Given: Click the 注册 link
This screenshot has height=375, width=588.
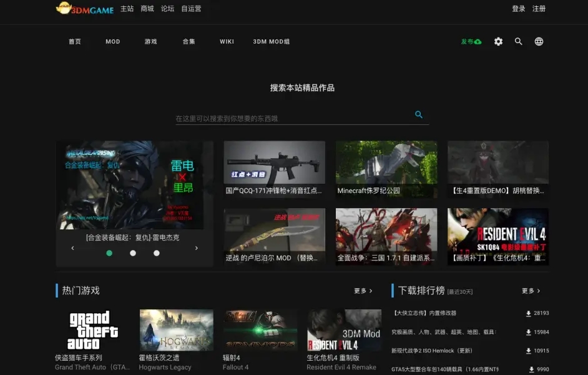Looking at the screenshot, I should coord(539,9).
